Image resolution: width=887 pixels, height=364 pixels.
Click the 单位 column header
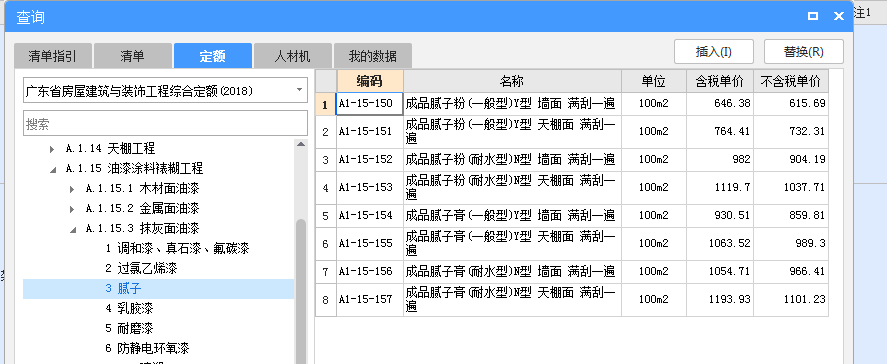654,81
